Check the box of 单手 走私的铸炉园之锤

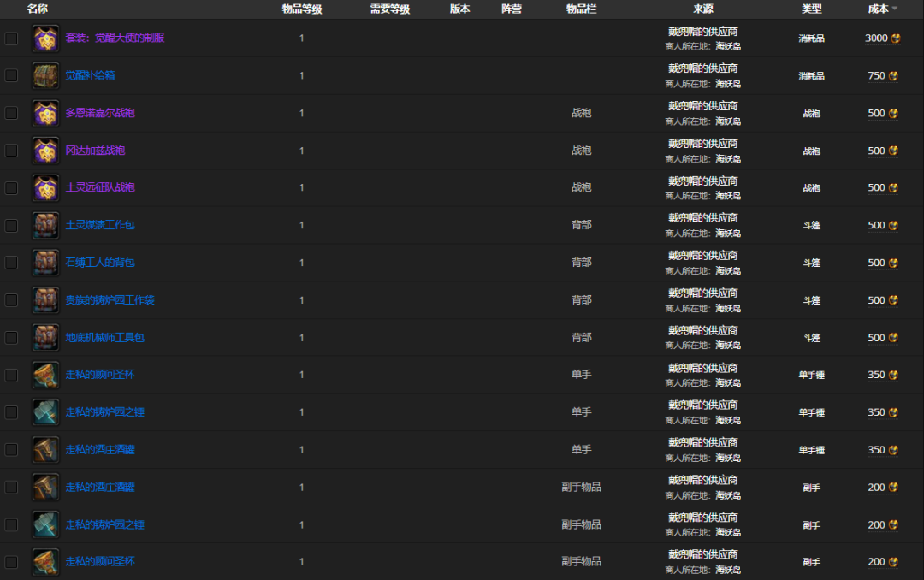[11, 412]
